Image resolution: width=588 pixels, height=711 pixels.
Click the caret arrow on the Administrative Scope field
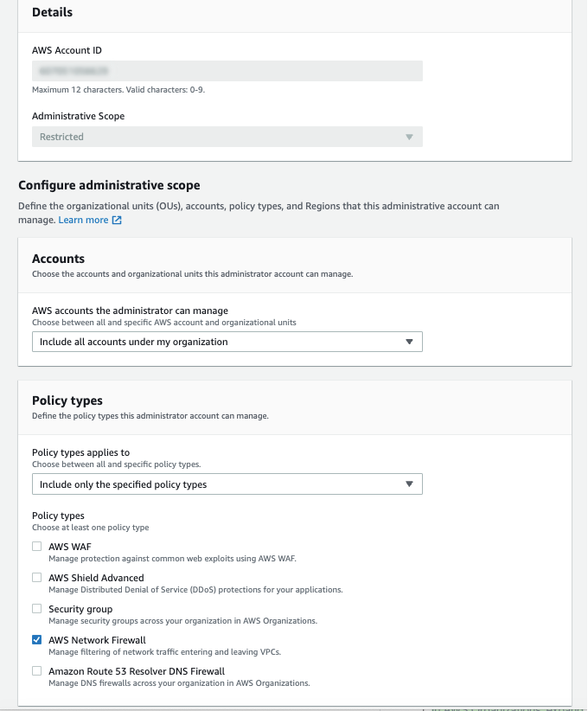tap(409, 137)
